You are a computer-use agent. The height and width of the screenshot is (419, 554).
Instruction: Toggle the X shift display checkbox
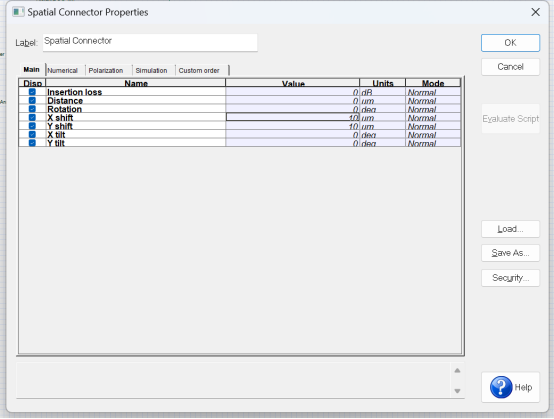pos(32,117)
